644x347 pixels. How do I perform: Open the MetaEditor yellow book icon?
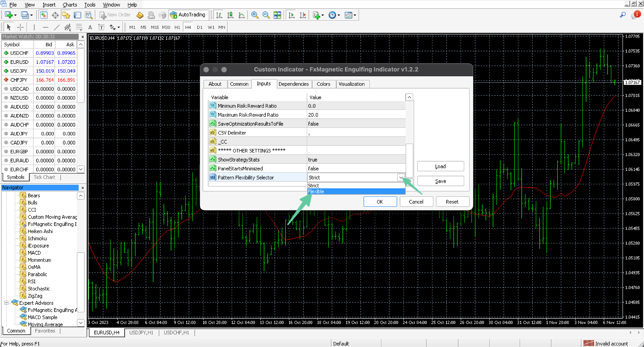pos(140,15)
